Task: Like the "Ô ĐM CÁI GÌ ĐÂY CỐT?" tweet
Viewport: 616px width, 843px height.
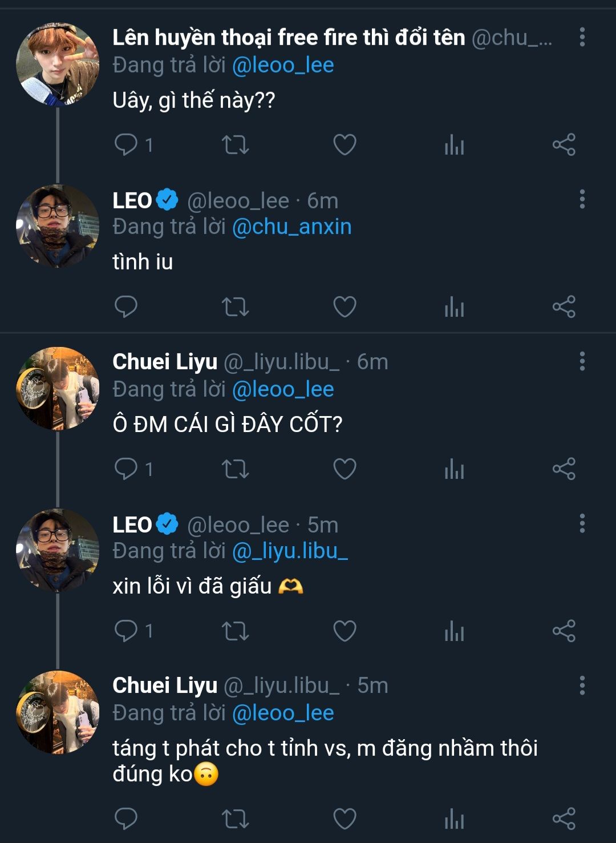Action: click(345, 469)
